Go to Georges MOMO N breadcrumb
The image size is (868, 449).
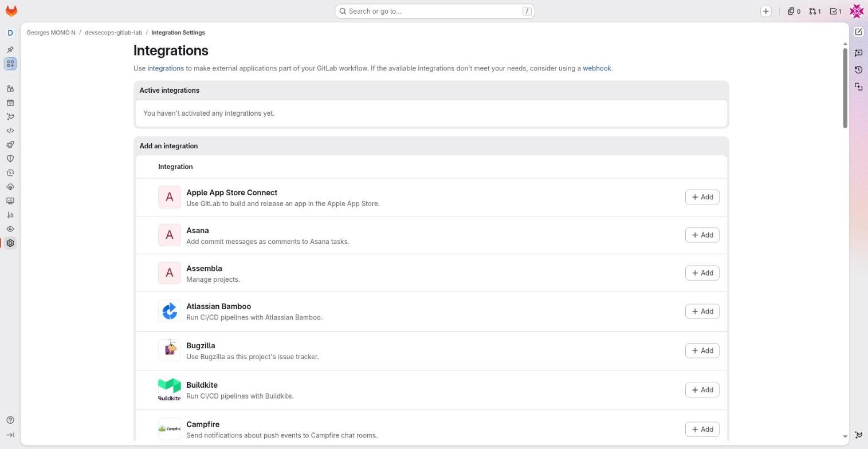point(51,33)
